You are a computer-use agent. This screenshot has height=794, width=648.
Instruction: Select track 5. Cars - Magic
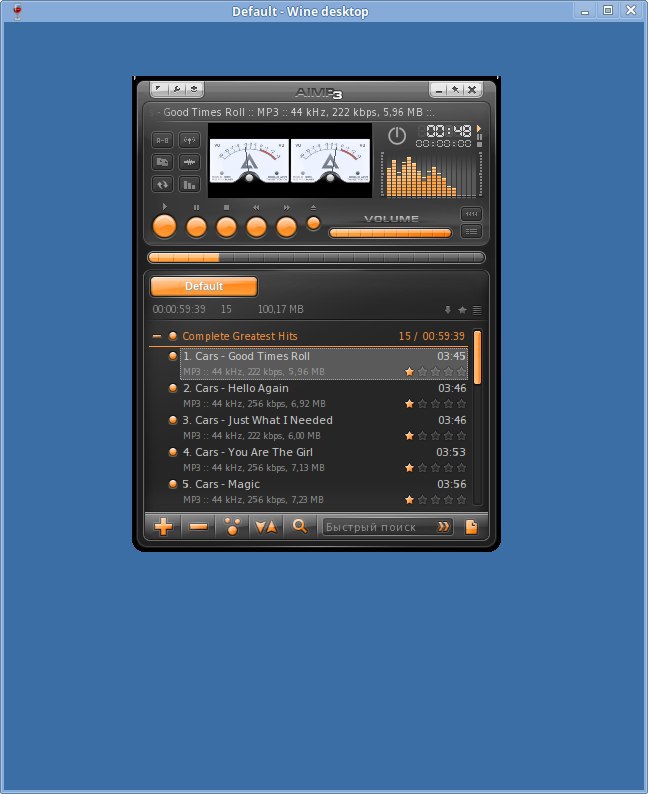[323, 491]
